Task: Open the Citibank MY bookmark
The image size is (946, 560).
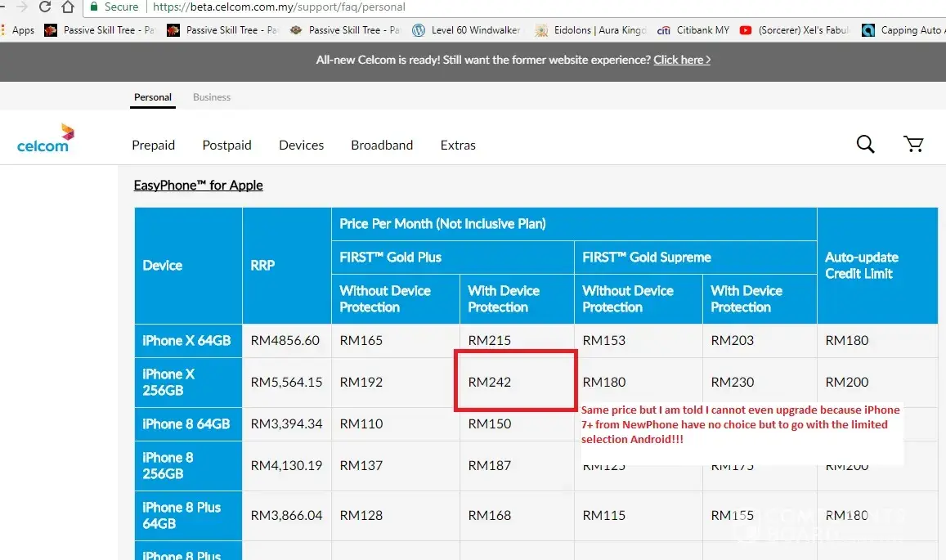Action: click(693, 30)
